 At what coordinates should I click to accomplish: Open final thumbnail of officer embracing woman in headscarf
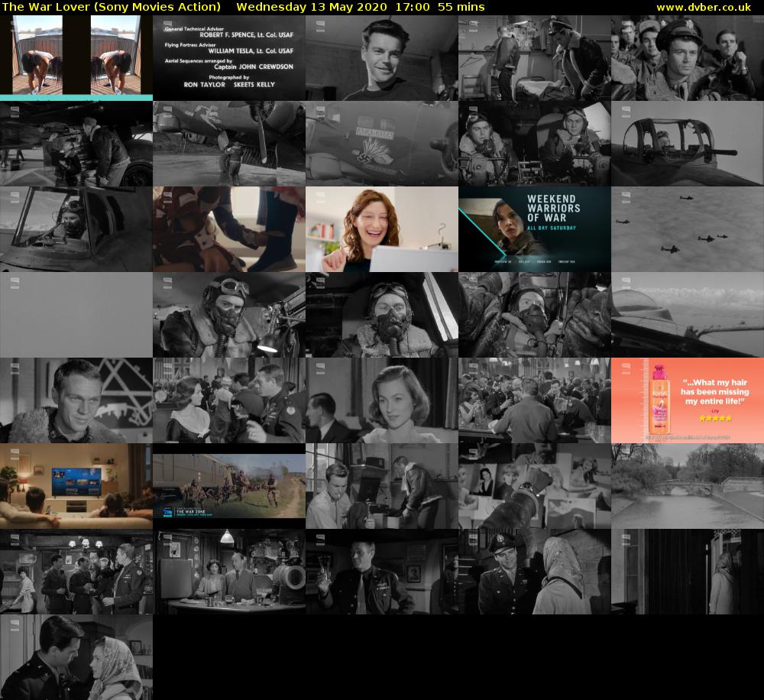[76, 657]
